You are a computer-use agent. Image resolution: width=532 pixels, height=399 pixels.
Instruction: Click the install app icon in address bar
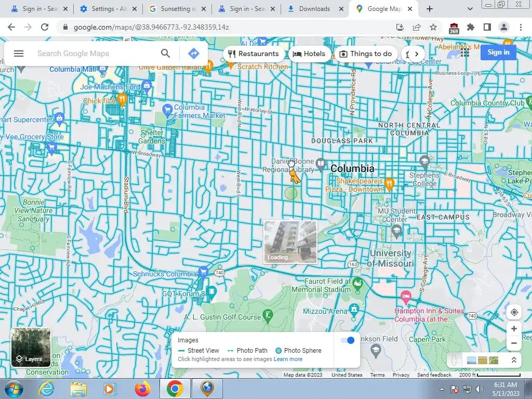tap(400, 27)
